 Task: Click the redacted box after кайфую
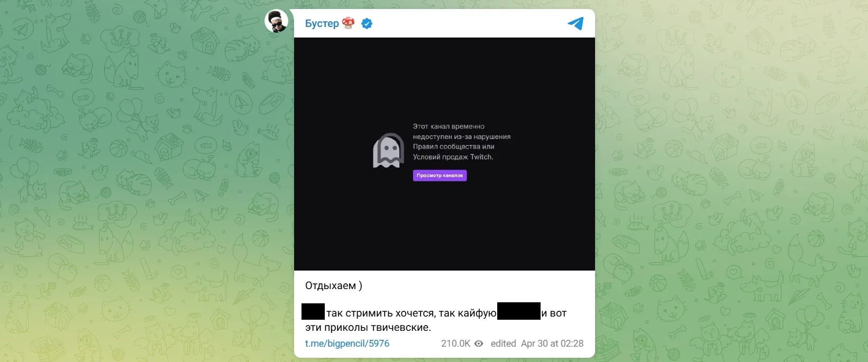519,311
